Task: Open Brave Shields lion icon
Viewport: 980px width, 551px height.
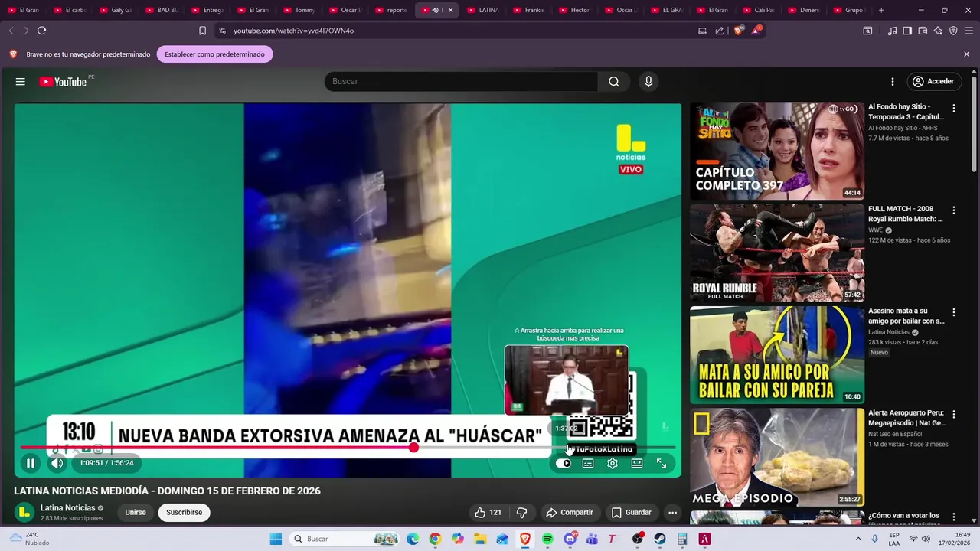Action: pyautogui.click(x=739, y=31)
